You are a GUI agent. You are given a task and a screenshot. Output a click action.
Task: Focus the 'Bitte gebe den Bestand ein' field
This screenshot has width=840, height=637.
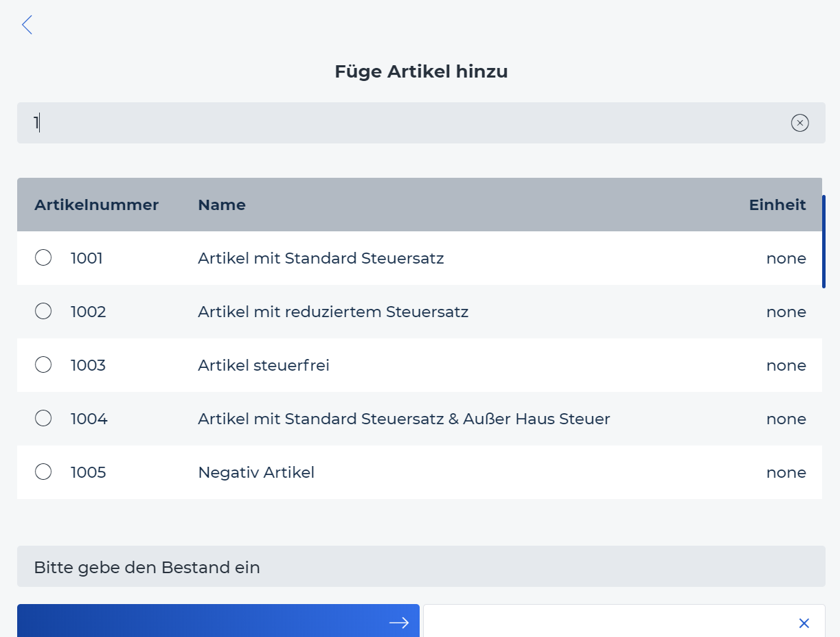point(421,566)
